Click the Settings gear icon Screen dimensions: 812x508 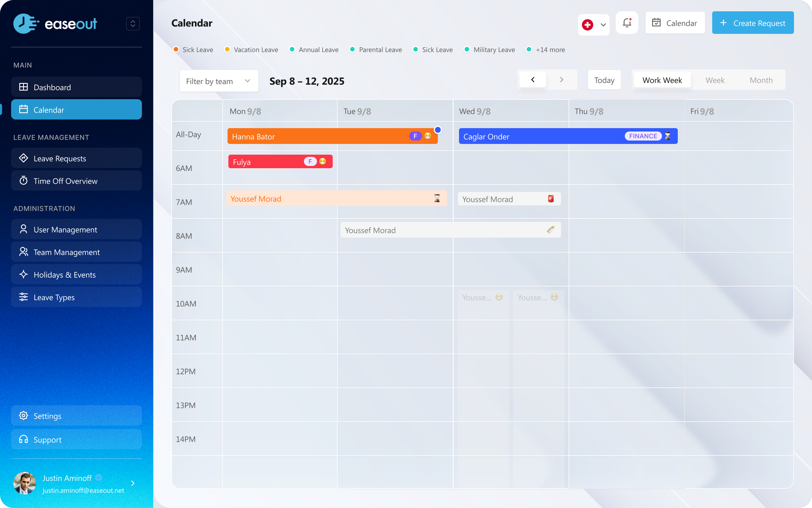(x=23, y=416)
